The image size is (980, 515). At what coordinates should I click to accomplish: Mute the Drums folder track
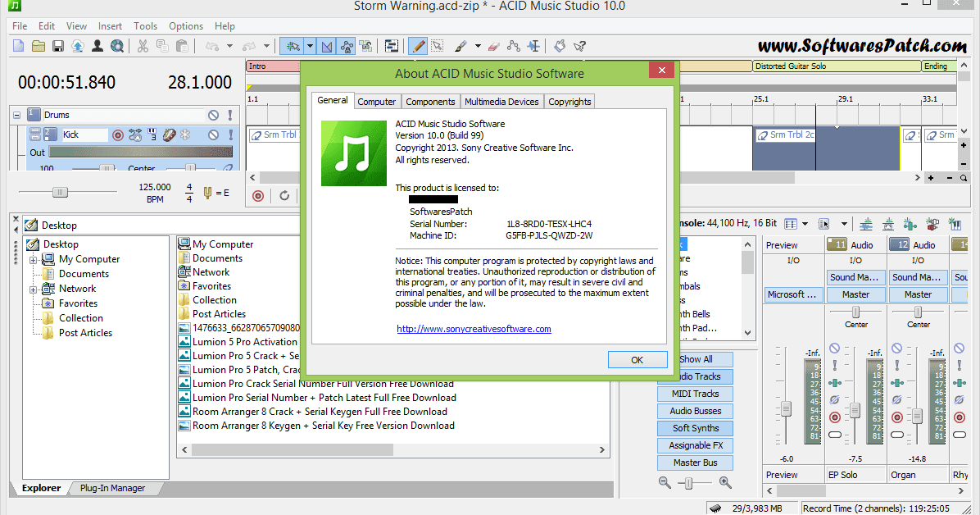(x=213, y=115)
